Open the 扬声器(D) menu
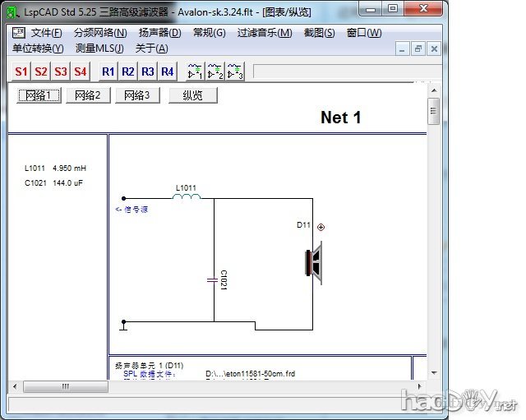Image resolution: width=526 pixels, height=420 pixels. pos(159,33)
